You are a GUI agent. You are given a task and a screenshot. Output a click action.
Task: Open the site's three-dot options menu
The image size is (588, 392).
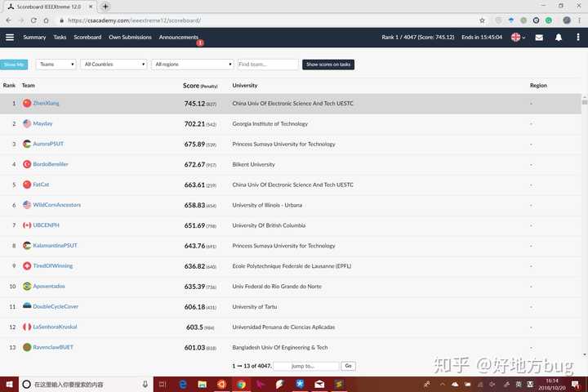(578, 37)
